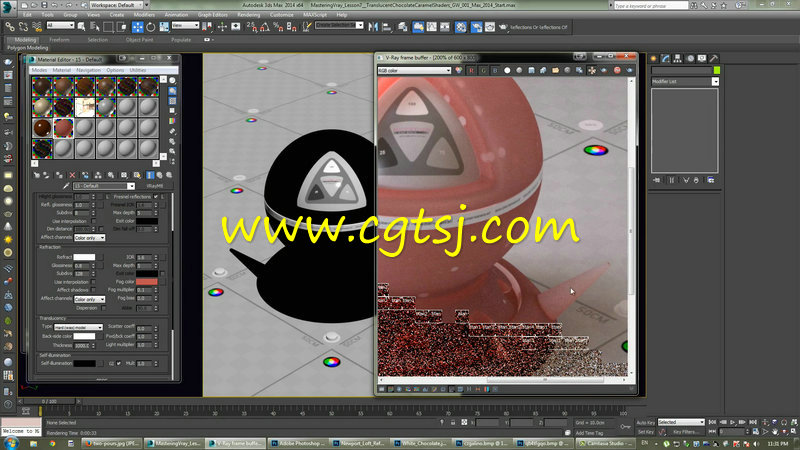This screenshot has width=800, height=450.
Task: Open the Display tab in command panel
Action: pyautogui.click(x=702, y=58)
